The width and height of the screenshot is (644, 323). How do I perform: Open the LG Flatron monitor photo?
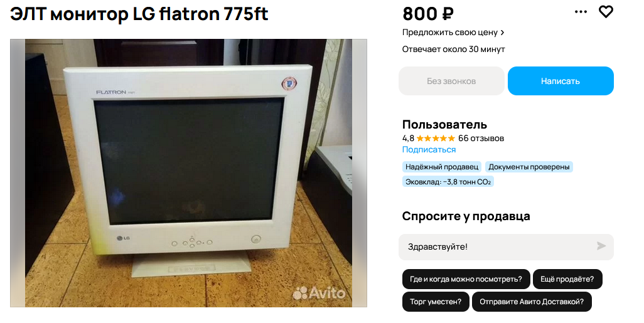tap(188, 172)
